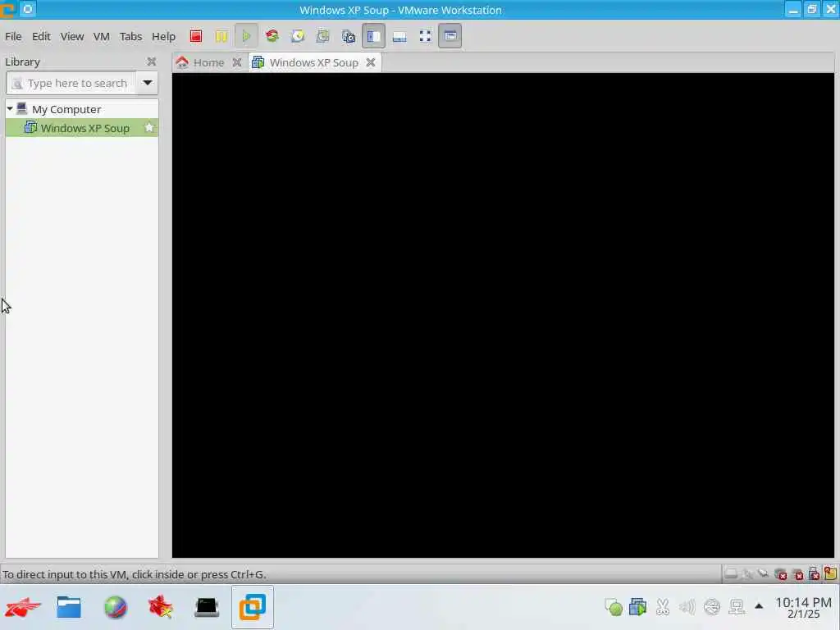Open the Tabs menu
Image resolution: width=840 pixels, height=630 pixels.
point(130,36)
